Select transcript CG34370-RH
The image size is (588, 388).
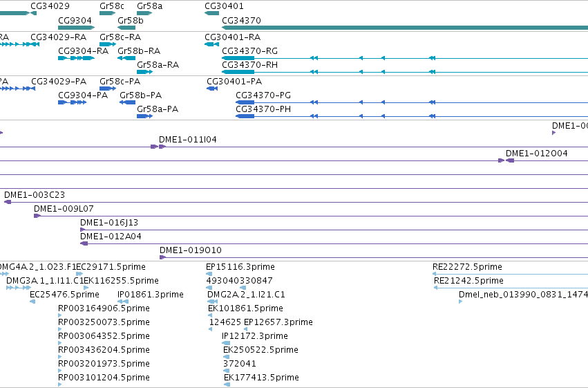click(249, 65)
